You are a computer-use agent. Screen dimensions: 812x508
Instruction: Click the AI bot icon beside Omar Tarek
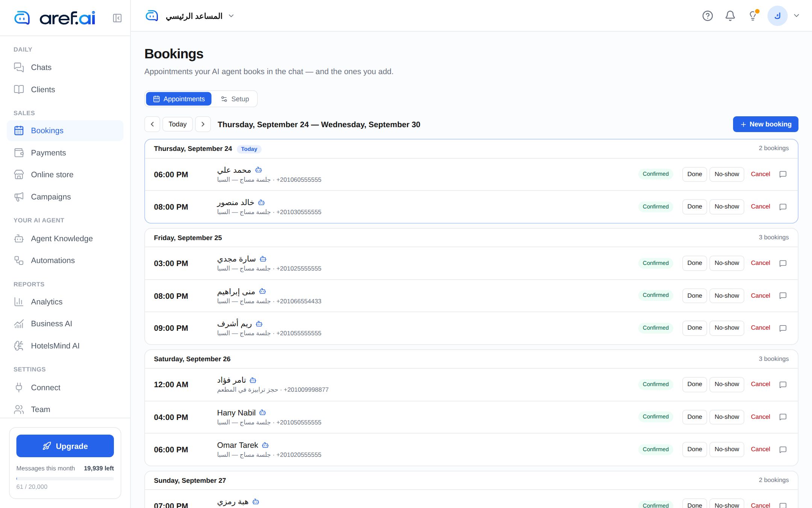(265, 445)
